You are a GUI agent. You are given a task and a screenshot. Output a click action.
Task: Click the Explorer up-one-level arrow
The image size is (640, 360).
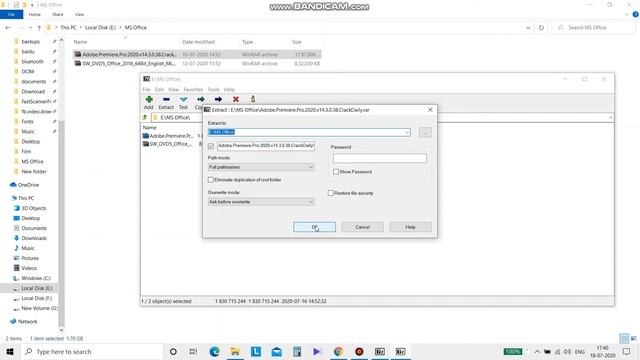39,28
